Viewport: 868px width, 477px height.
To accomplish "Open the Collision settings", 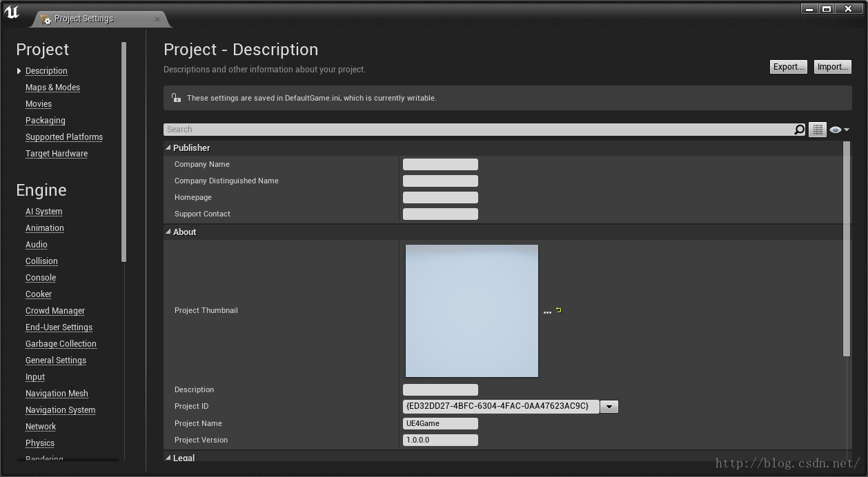I will pyautogui.click(x=41, y=261).
